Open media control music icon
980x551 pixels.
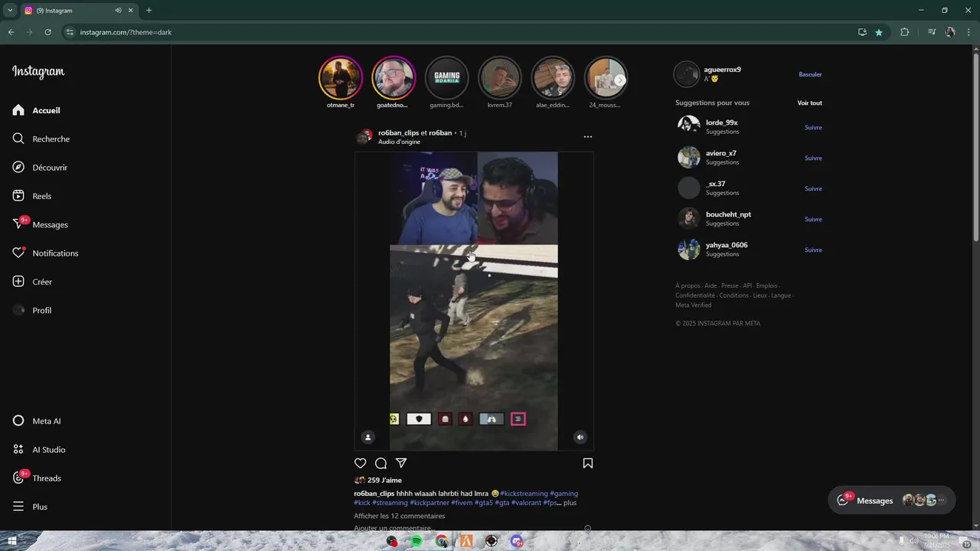point(932,32)
